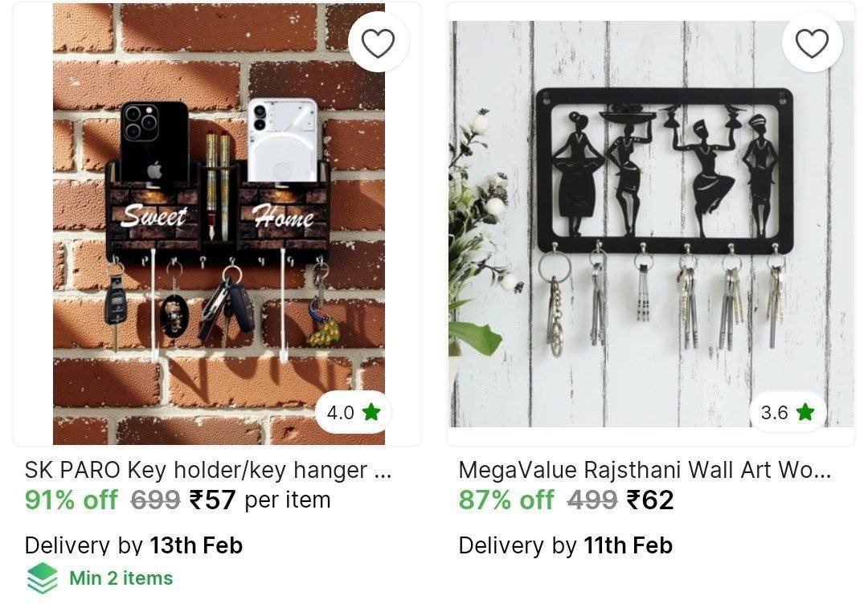
Task: Click the stacked layers Min 2 items icon
Action: [42, 578]
